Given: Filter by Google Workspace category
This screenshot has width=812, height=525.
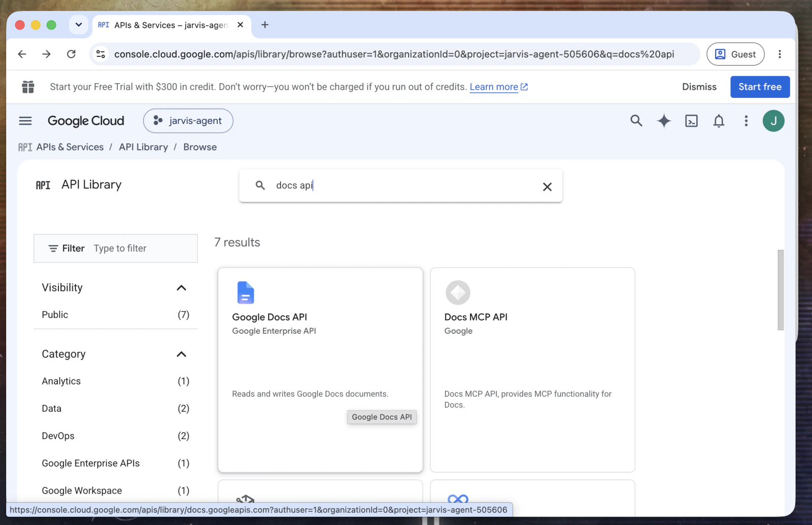Looking at the screenshot, I should 116,491.
